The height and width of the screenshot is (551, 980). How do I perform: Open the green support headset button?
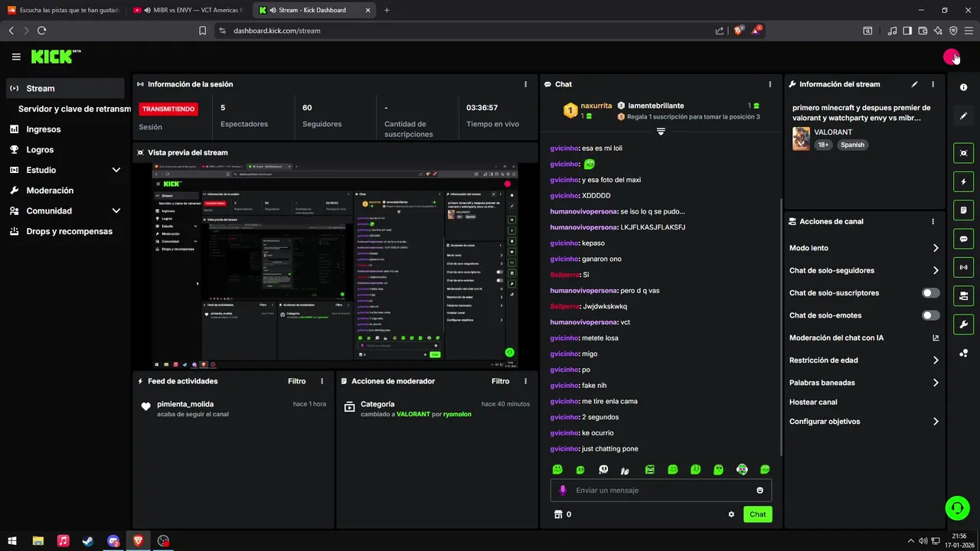(957, 507)
